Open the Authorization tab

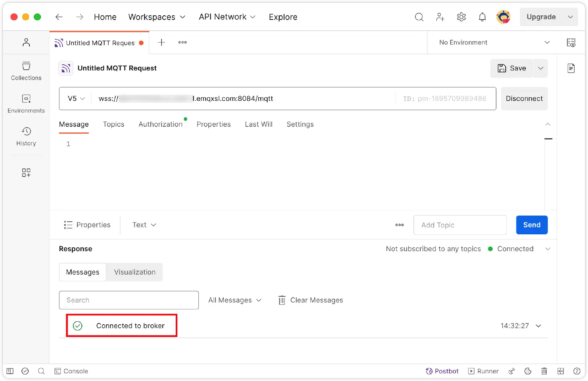[160, 124]
